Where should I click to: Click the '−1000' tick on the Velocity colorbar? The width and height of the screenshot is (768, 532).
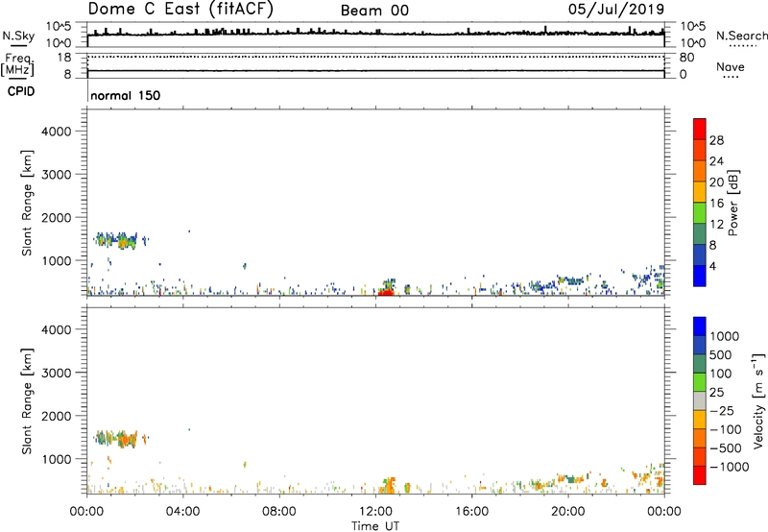click(x=730, y=467)
